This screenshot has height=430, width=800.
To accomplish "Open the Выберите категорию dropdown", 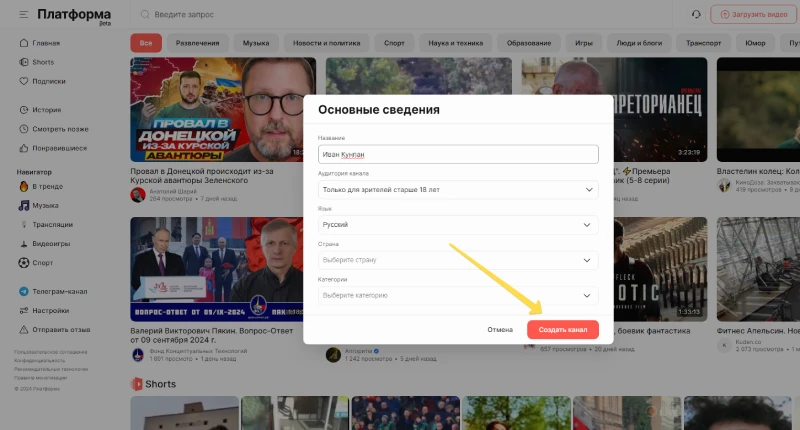I will 458,295.
